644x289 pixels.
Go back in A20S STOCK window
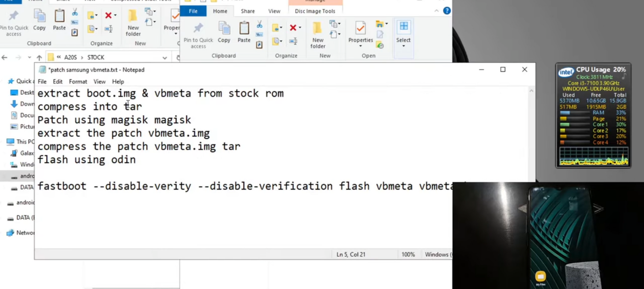pyautogui.click(x=4, y=57)
